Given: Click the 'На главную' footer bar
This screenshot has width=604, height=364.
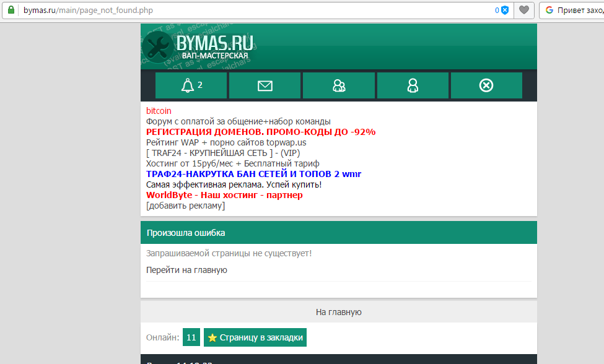Looking at the screenshot, I should point(338,312).
